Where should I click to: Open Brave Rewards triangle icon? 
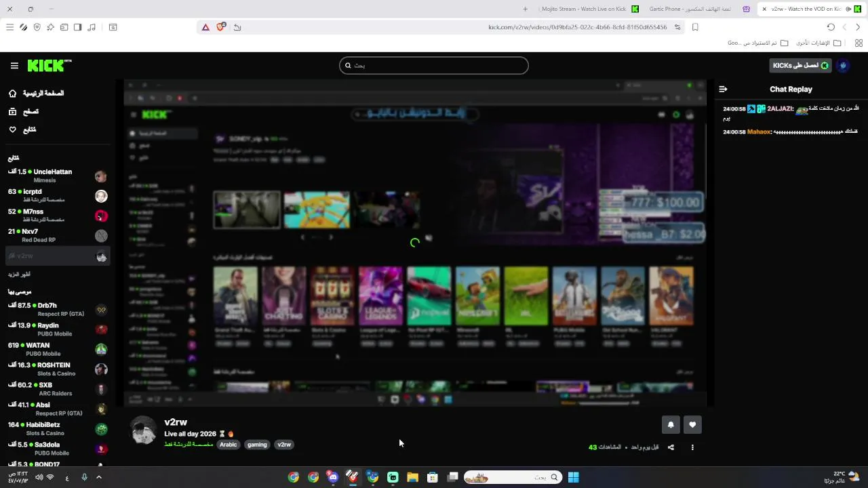point(205,27)
